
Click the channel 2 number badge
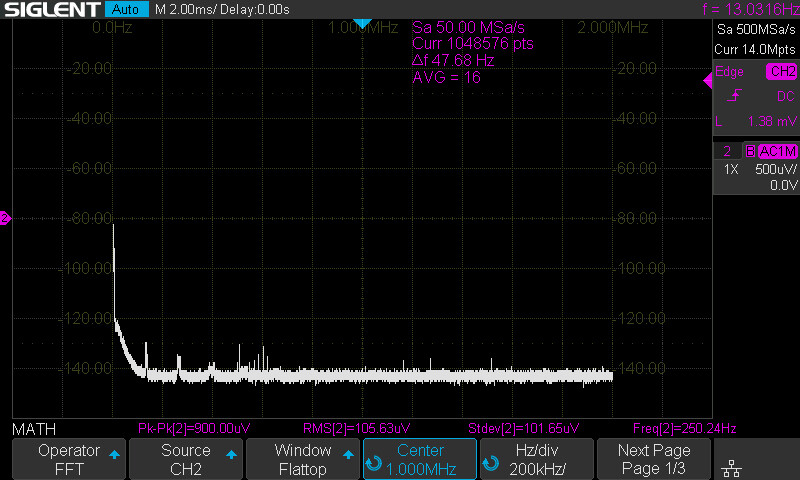click(x=728, y=151)
